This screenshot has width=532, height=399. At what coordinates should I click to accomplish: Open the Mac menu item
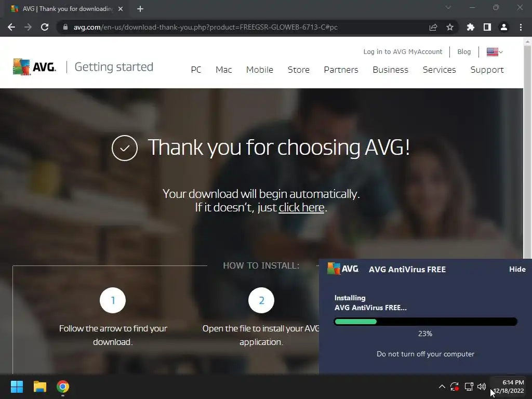tap(223, 70)
